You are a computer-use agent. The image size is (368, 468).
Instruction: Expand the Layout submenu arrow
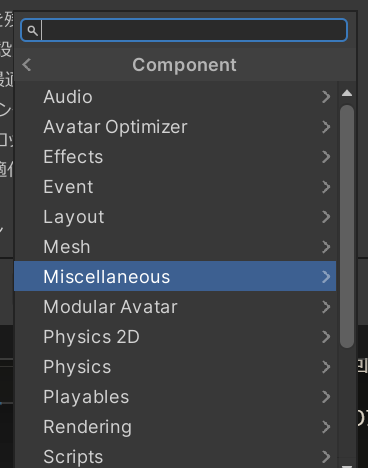click(x=326, y=217)
